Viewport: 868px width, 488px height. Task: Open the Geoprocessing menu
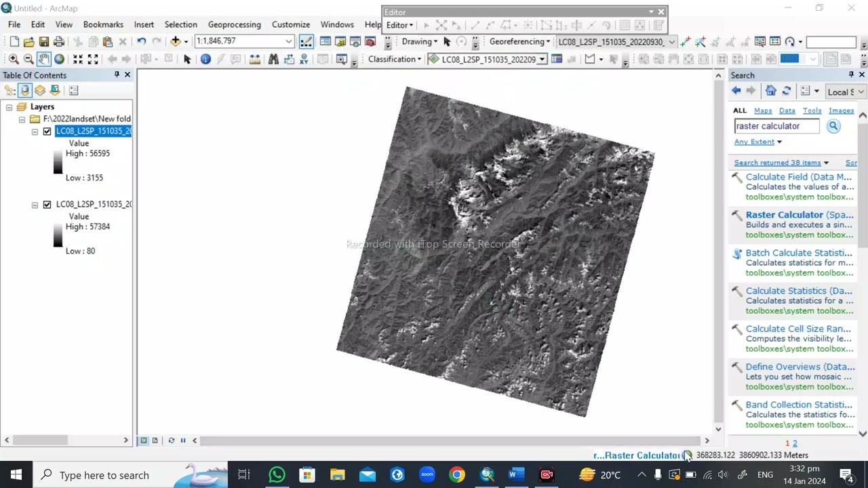[234, 24]
